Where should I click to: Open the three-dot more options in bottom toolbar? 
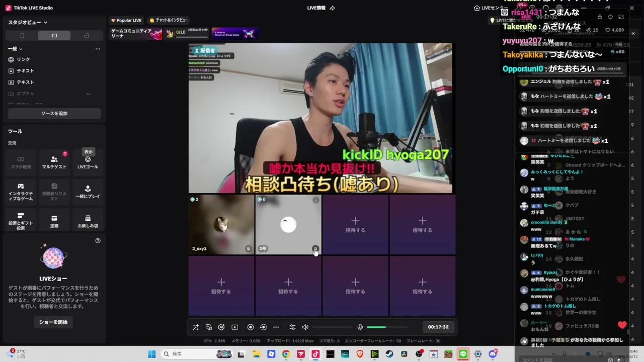click(x=276, y=327)
